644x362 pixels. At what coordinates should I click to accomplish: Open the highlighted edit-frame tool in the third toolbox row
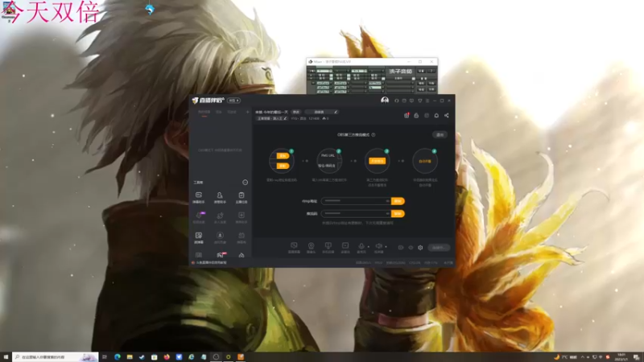pos(199,237)
